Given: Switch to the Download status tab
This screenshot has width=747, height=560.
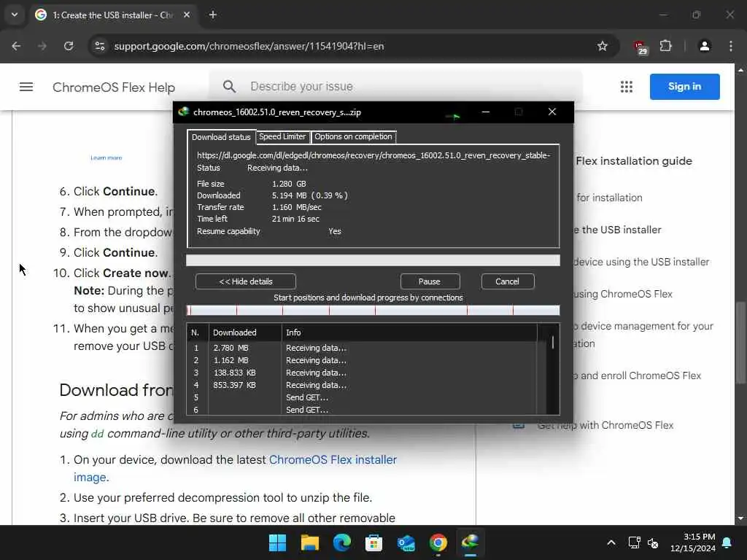Looking at the screenshot, I should tap(221, 136).
